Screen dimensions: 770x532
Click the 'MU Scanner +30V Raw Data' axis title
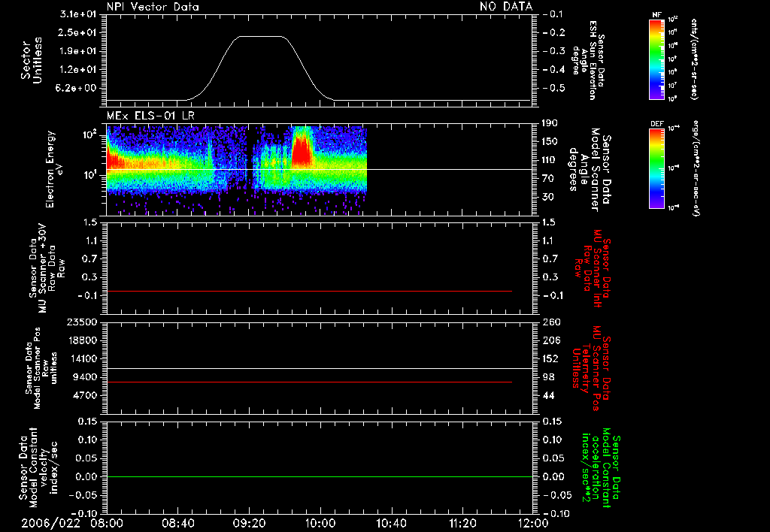click(x=47, y=268)
